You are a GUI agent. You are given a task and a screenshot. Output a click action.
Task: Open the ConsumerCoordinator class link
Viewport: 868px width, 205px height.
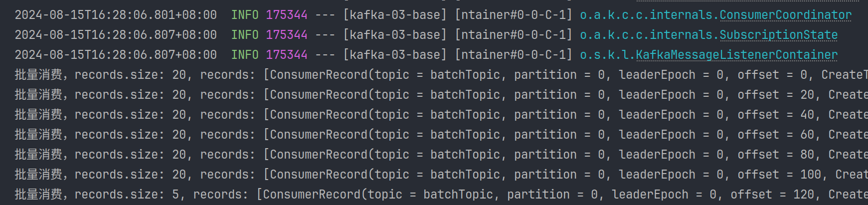tap(785, 15)
